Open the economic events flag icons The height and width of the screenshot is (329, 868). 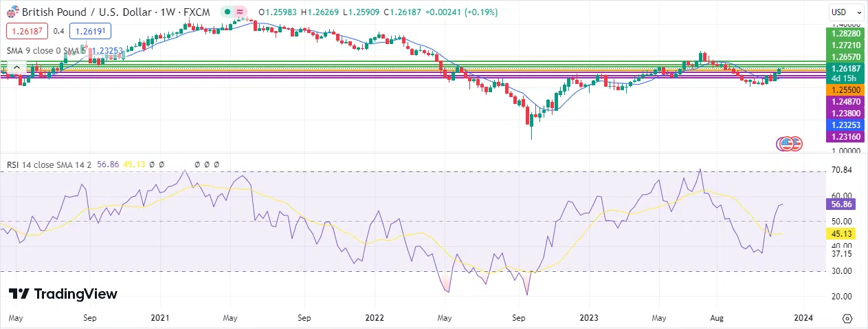click(789, 143)
